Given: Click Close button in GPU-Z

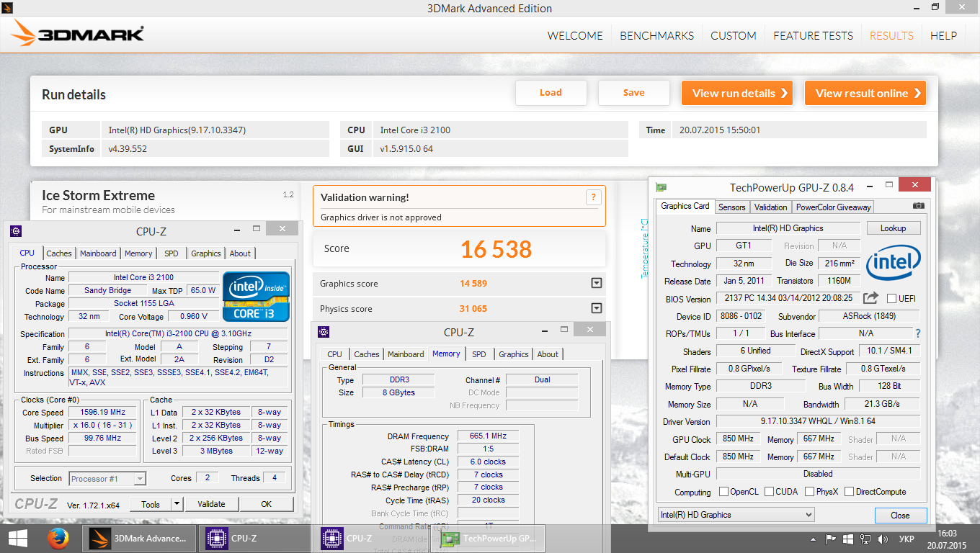Looking at the screenshot, I should point(900,516).
